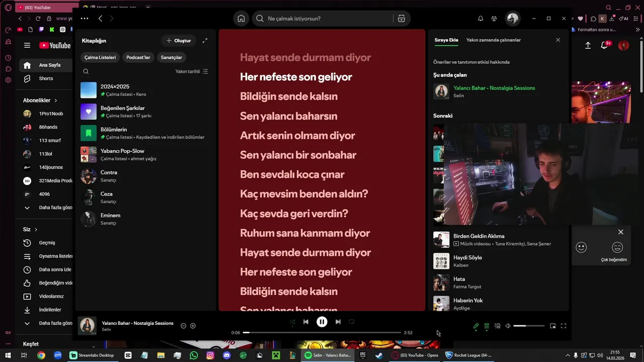The image size is (644, 362).
Task: Expand the Kitaplığın library panel
Action: pos(205,41)
